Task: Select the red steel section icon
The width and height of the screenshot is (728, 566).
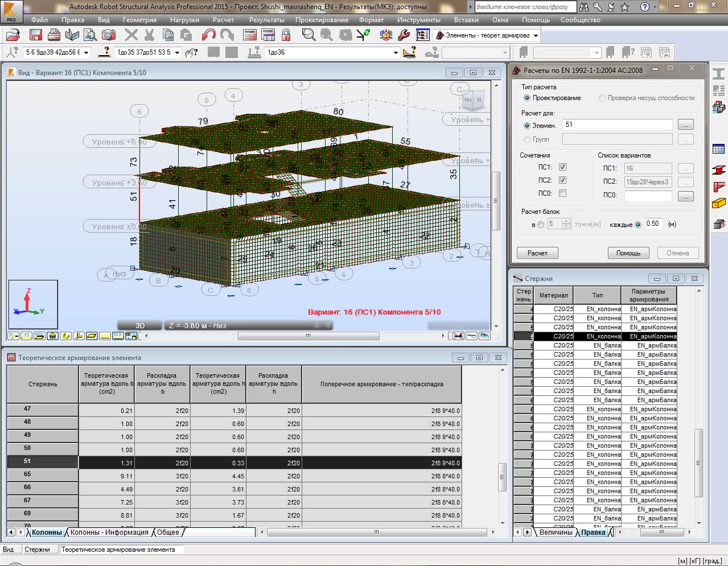Action: click(718, 170)
